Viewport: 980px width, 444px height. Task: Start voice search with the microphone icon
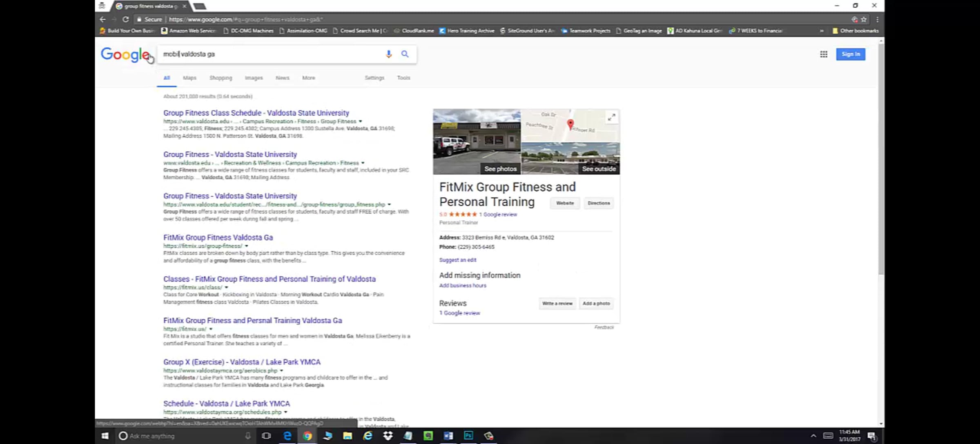coord(389,54)
